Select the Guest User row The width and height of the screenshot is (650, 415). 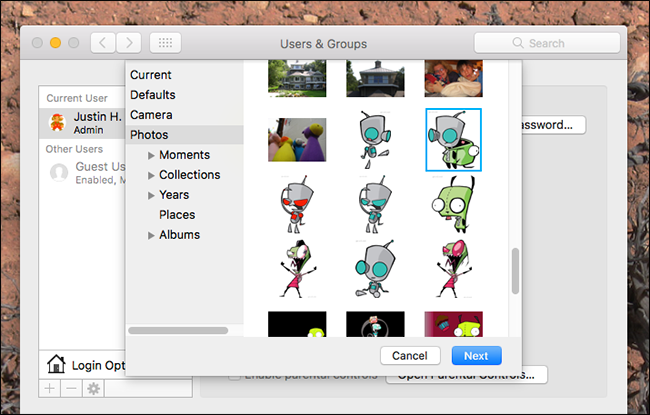[x=82, y=173]
